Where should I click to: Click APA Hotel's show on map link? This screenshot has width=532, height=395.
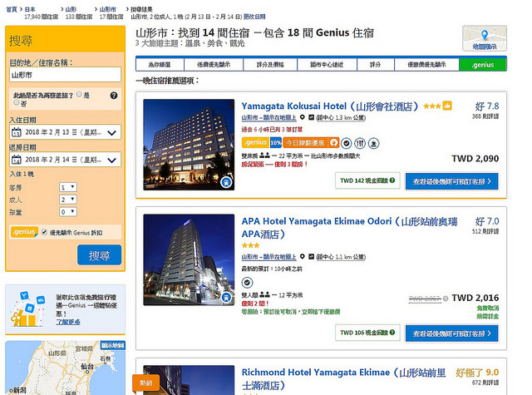(x=268, y=257)
